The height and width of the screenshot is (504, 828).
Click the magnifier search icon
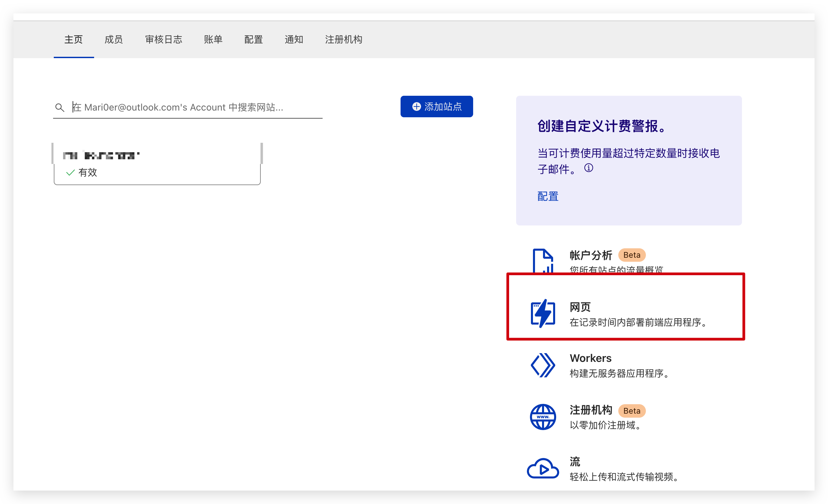coord(59,108)
